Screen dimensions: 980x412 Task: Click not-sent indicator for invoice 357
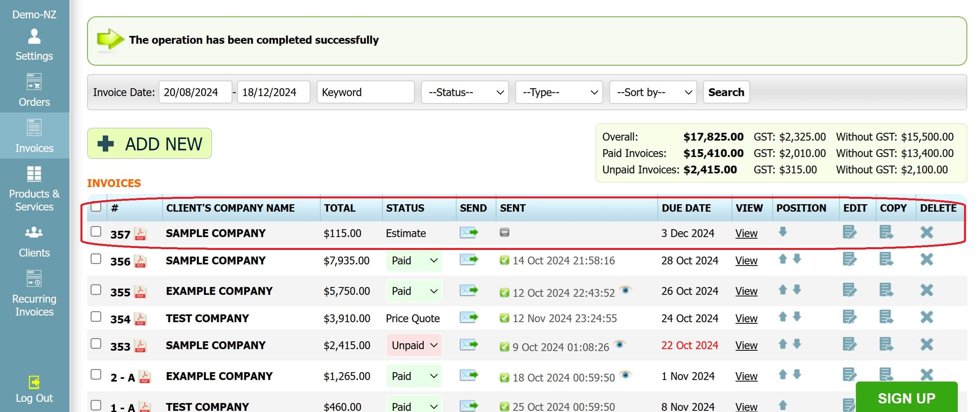tap(504, 232)
